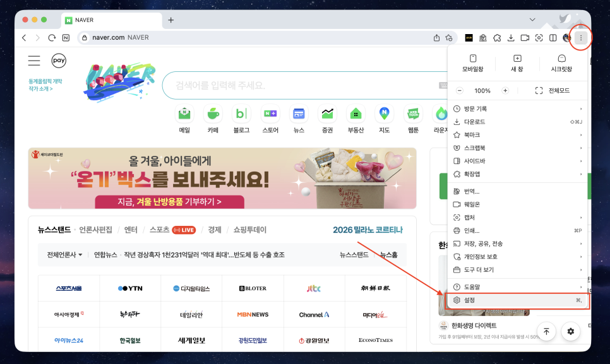Click the downloads arrow icon in toolbar

pos(511,38)
